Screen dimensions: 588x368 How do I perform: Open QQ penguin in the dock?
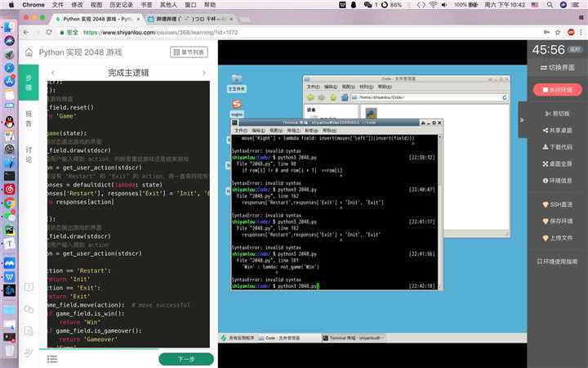(9, 122)
